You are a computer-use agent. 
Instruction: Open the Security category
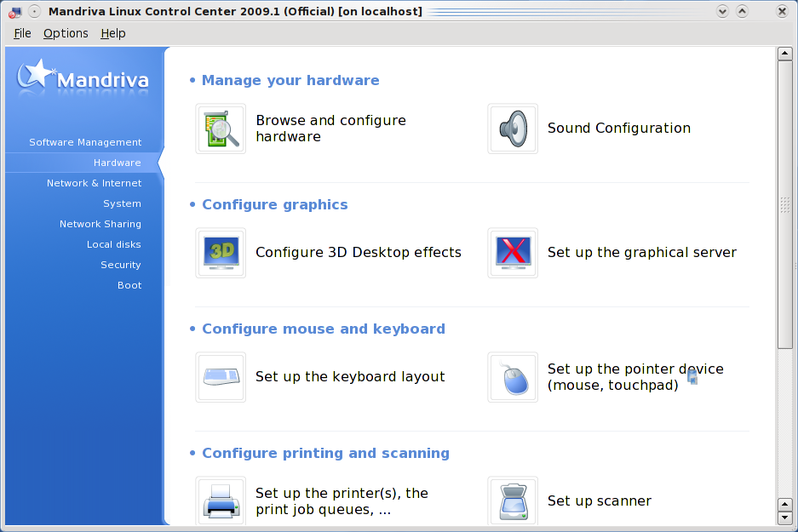120,265
